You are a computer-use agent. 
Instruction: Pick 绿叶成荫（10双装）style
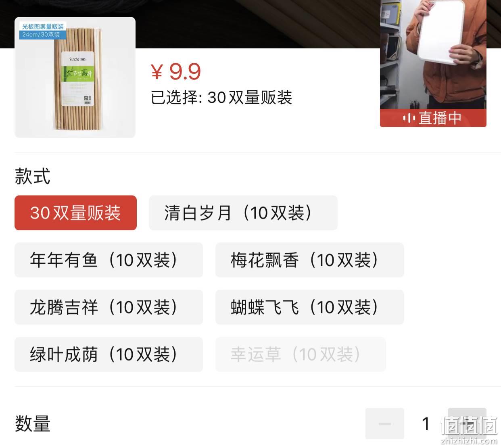click(x=109, y=354)
